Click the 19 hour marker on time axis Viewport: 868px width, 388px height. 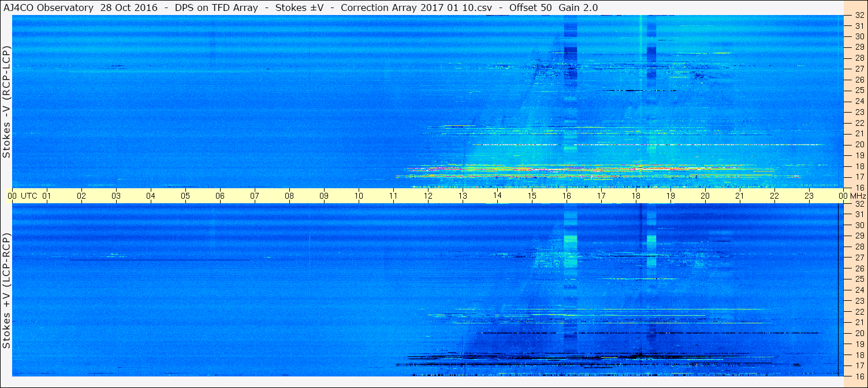(671, 196)
